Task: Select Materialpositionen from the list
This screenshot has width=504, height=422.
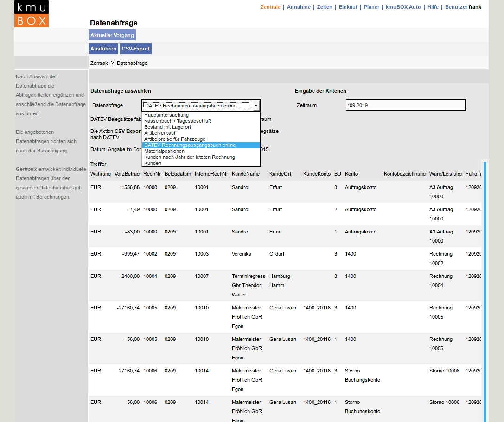Action: coord(164,151)
